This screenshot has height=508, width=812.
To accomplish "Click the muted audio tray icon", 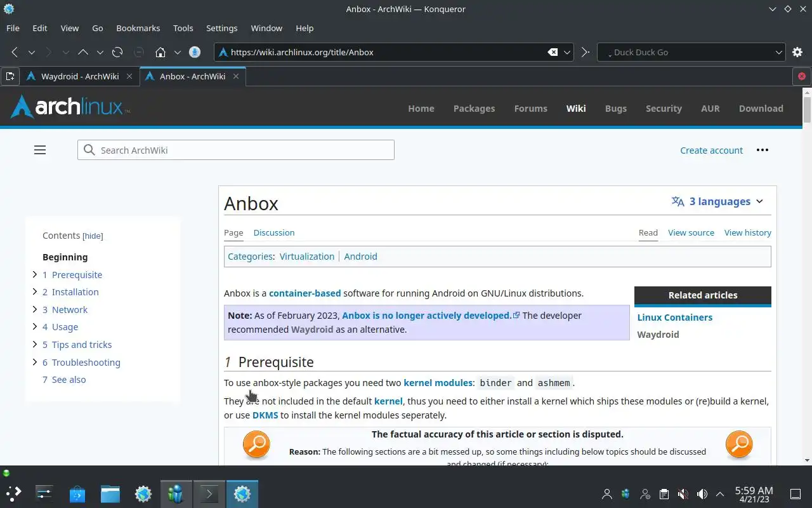I will click(683, 494).
